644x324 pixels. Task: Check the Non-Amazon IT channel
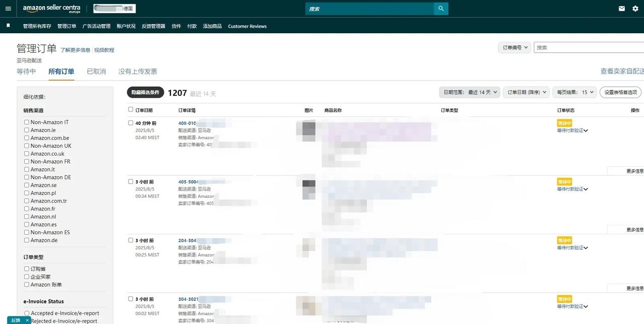[x=27, y=122]
